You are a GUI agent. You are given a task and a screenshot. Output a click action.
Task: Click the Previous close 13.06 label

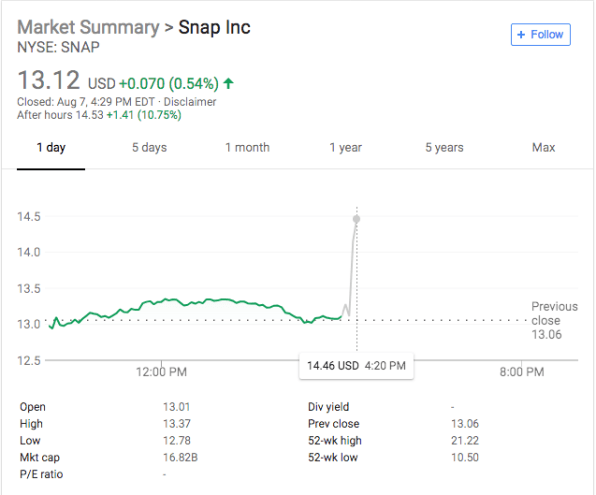(x=555, y=320)
